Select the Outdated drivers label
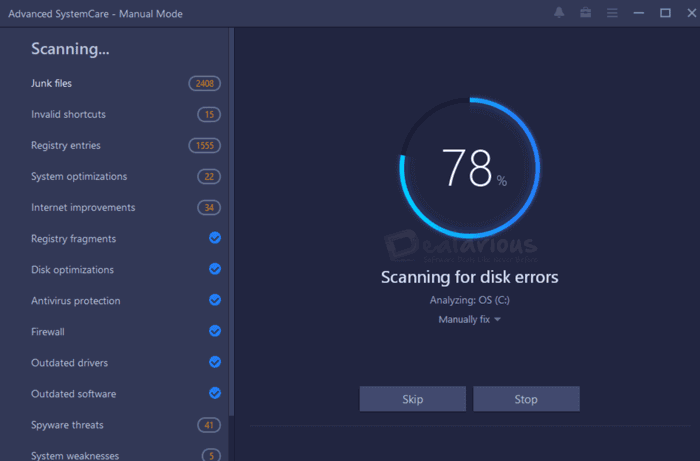This screenshot has width=700, height=461. coord(70,363)
